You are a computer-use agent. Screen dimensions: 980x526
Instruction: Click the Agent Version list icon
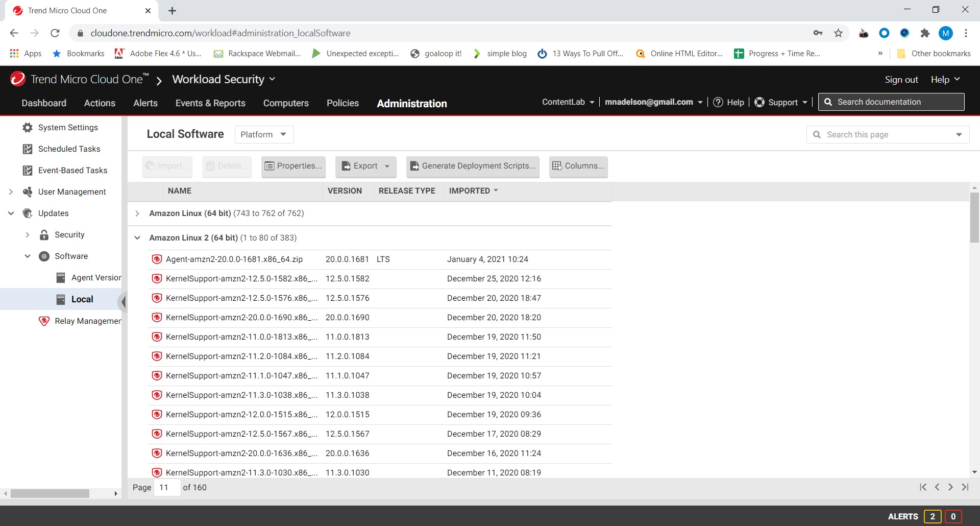click(61, 278)
